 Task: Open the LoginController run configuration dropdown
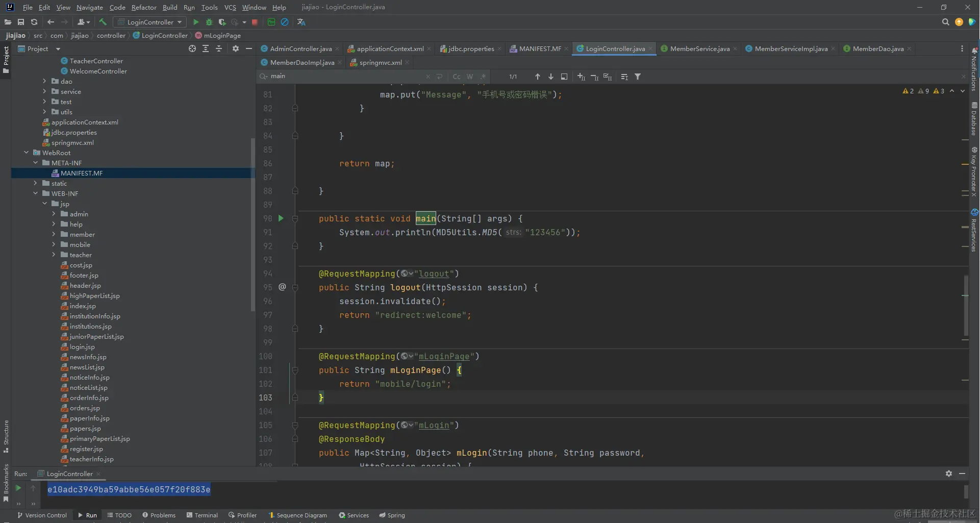coord(149,22)
